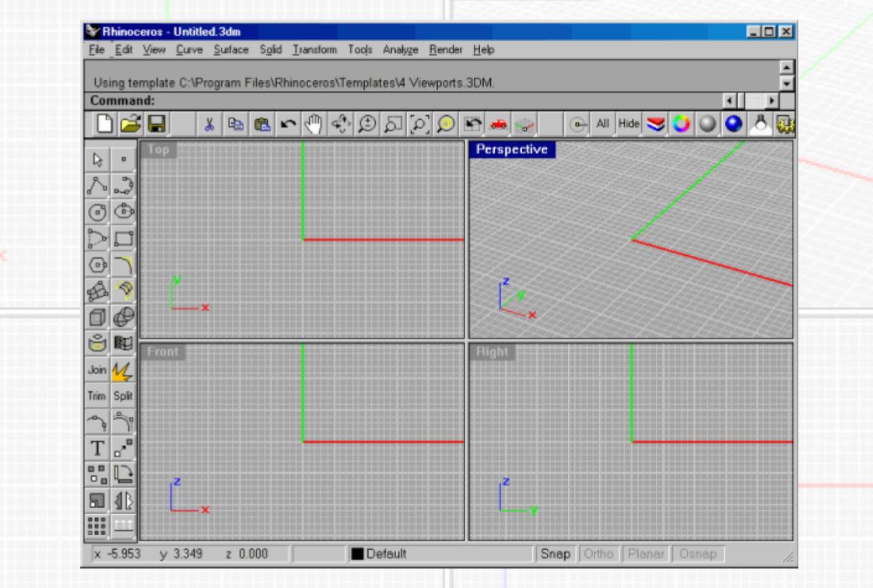Click the Perspective viewport title
Viewport: 873px width, 588px height.
(x=512, y=149)
